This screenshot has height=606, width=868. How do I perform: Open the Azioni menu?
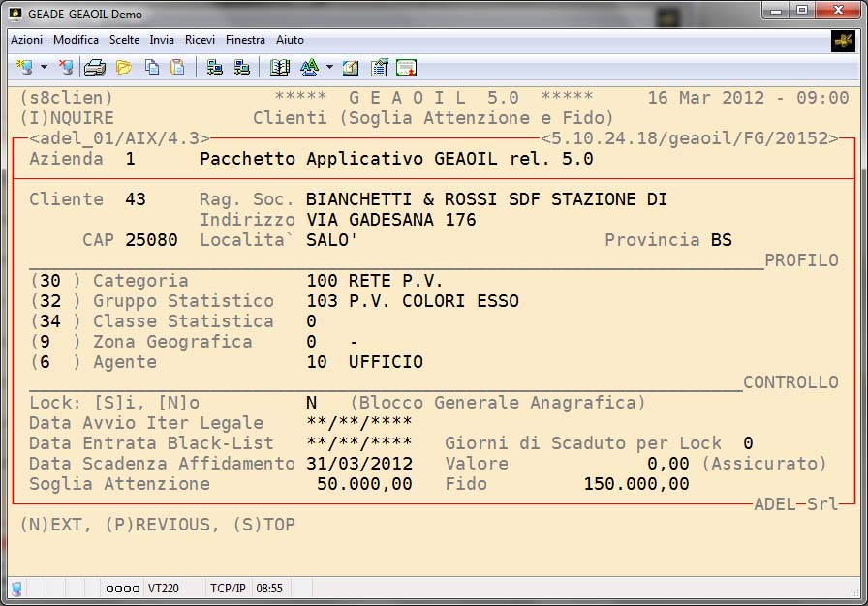click(26, 40)
